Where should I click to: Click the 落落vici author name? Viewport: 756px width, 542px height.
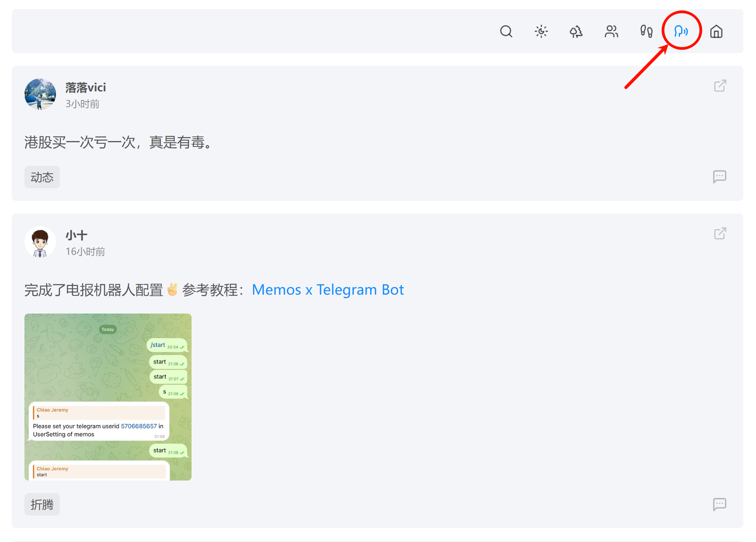(86, 87)
